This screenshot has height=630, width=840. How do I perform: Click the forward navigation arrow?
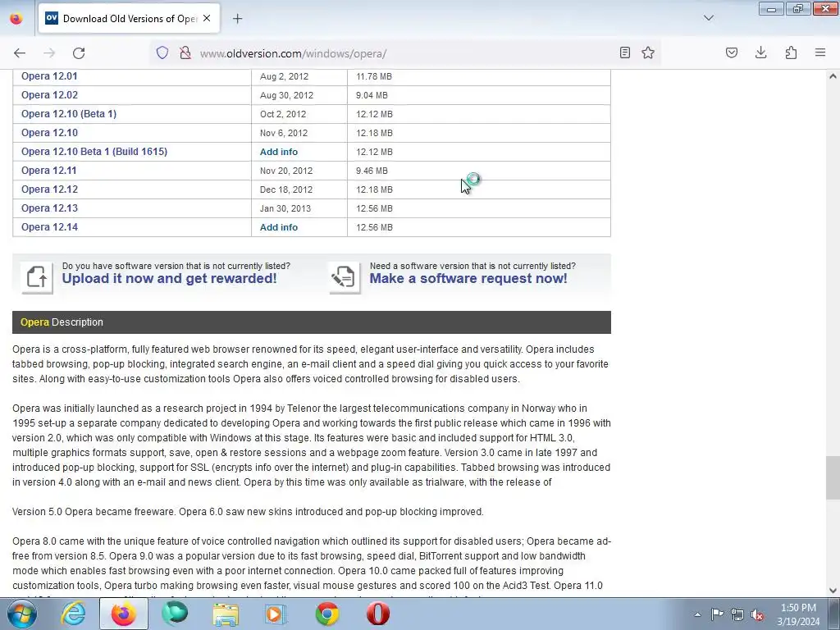[x=49, y=53]
